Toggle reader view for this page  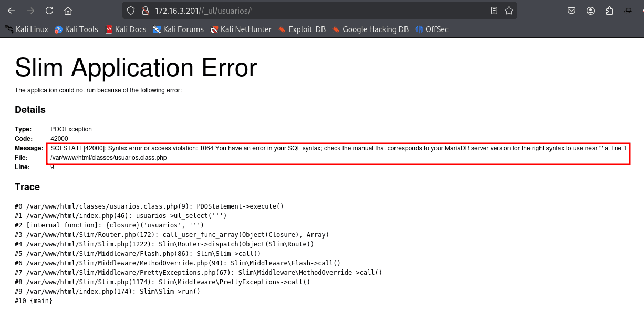coord(494,11)
